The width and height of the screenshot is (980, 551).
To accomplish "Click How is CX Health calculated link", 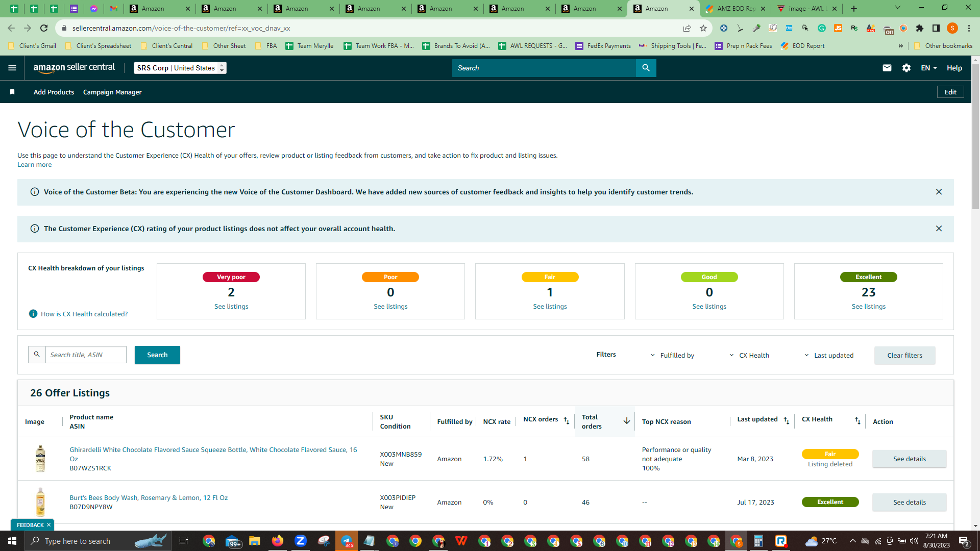I will tap(84, 314).
